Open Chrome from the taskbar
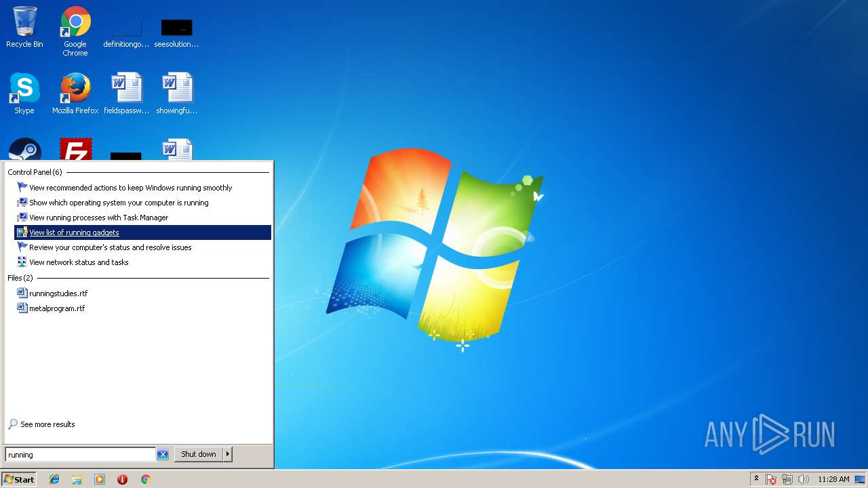868x488 pixels. [x=145, y=479]
